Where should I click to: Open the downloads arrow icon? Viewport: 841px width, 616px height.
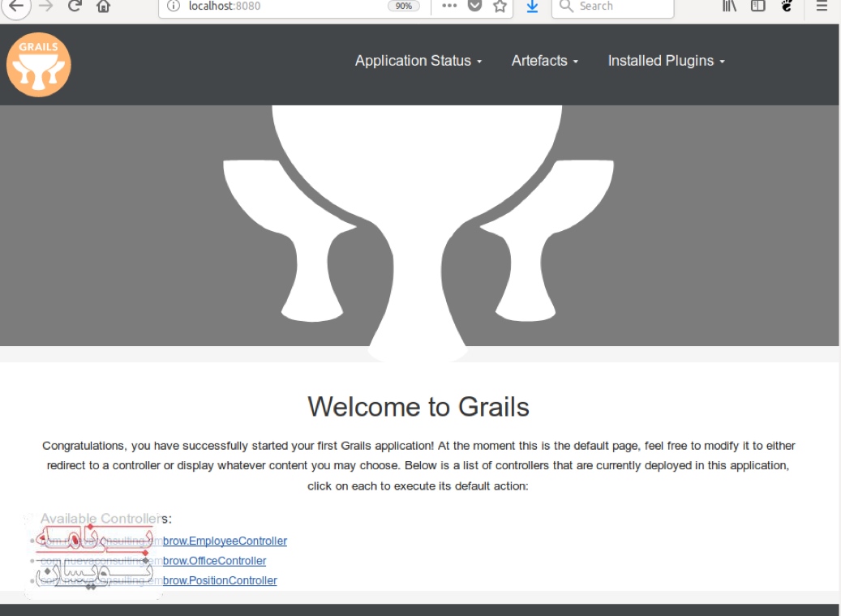click(532, 6)
